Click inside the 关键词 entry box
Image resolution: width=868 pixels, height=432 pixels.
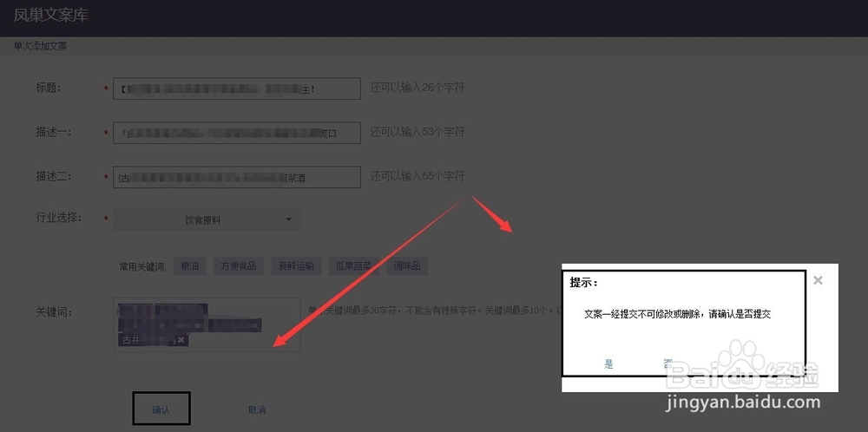coord(207,324)
